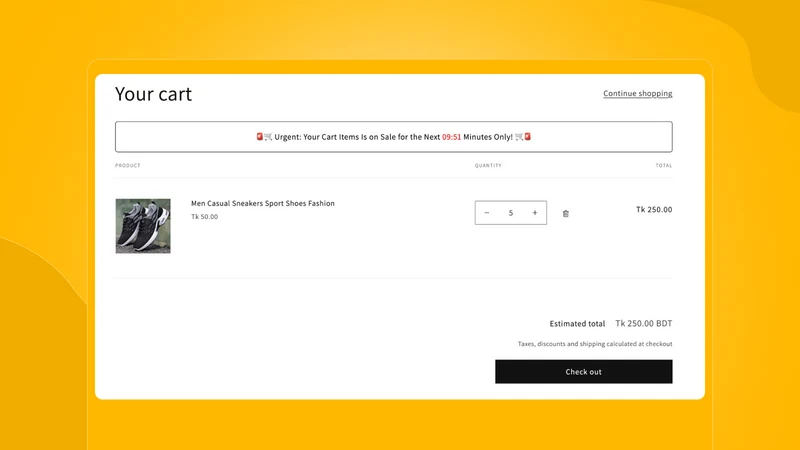
Task: Click the Tk 250.00 line total
Action: (654, 209)
